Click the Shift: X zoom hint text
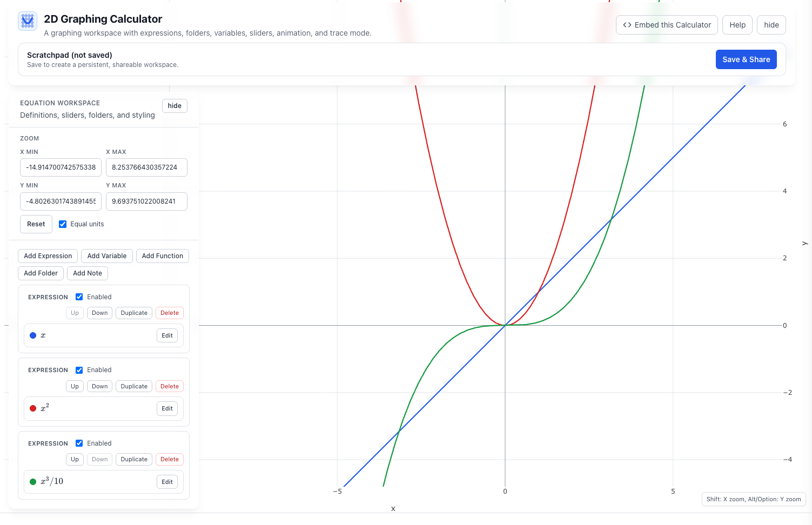The width and height of the screenshot is (812, 525). point(754,499)
